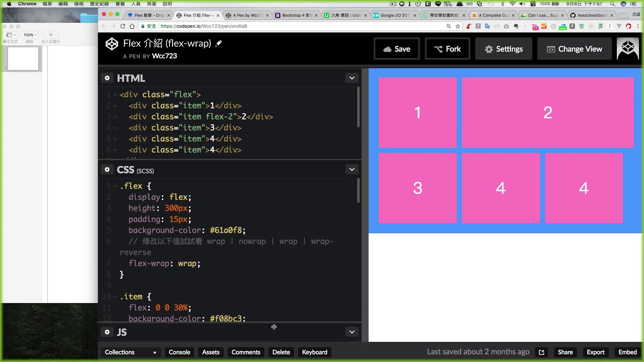This screenshot has width=644, height=362.
Task: Go to the Chrome home page icon
Action: click(x=132, y=26)
